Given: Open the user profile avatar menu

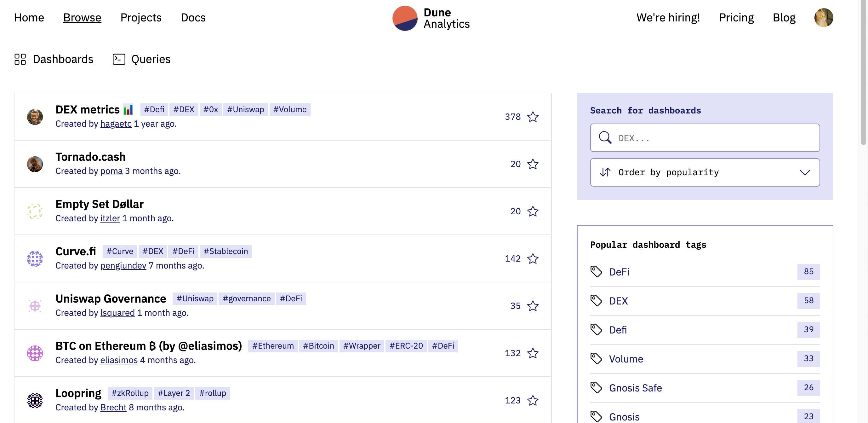Looking at the screenshot, I should pos(823,18).
